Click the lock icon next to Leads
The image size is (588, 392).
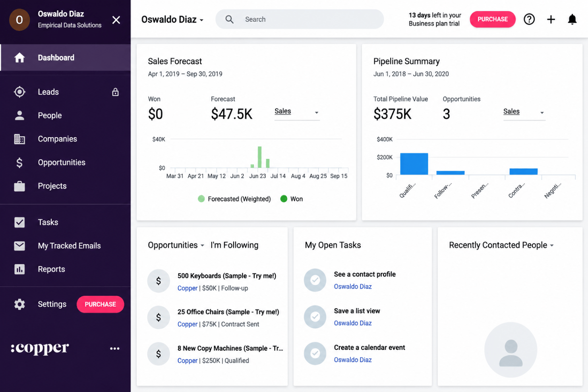click(116, 92)
